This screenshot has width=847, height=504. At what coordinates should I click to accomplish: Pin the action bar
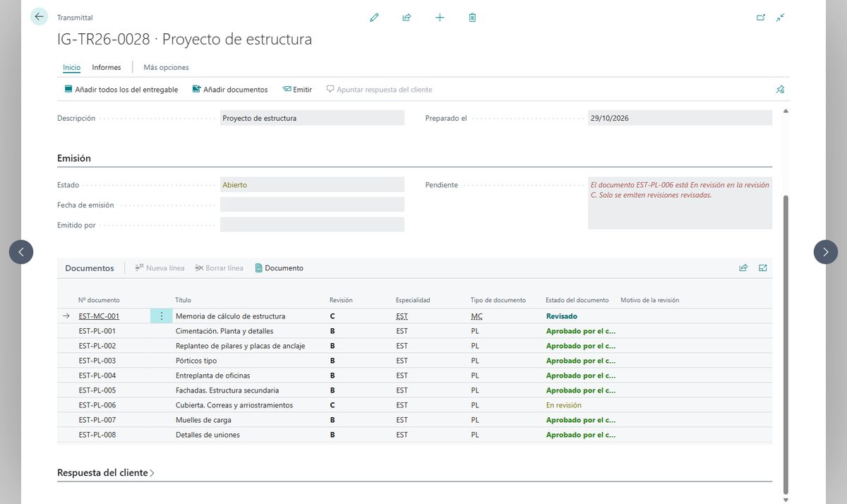coord(780,90)
